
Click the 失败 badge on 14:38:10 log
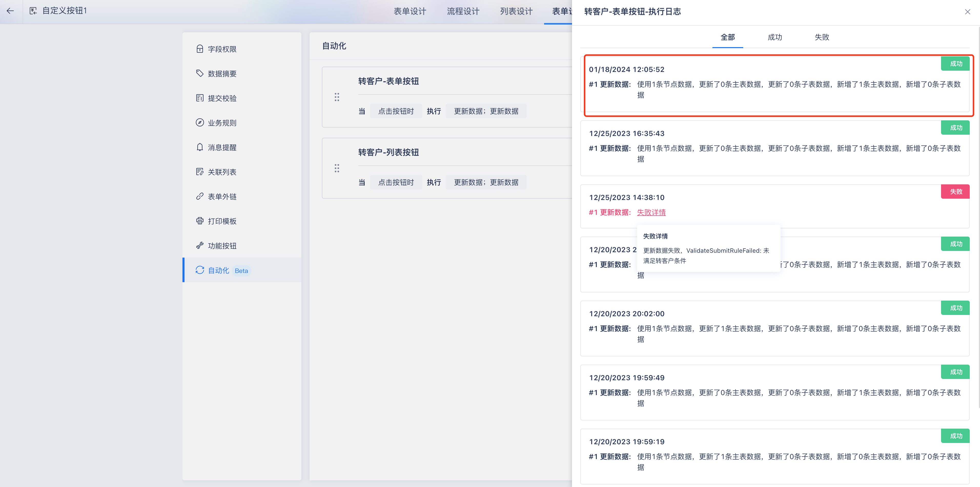coord(955,192)
